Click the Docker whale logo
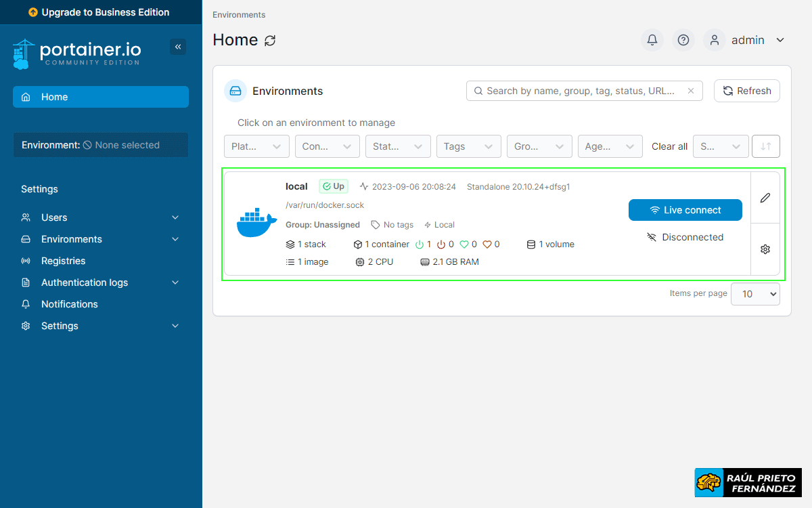This screenshot has height=508, width=812. pos(256,224)
